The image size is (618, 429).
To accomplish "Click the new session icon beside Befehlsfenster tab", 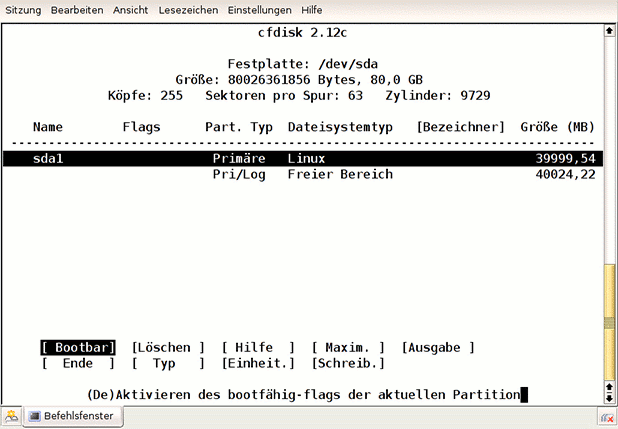I will [x=11, y=416].
